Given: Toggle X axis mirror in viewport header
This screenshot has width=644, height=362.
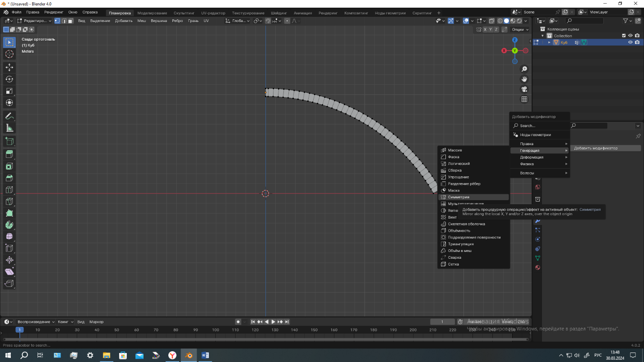Looking at the screenshot, I should click(x=485, y=29).
